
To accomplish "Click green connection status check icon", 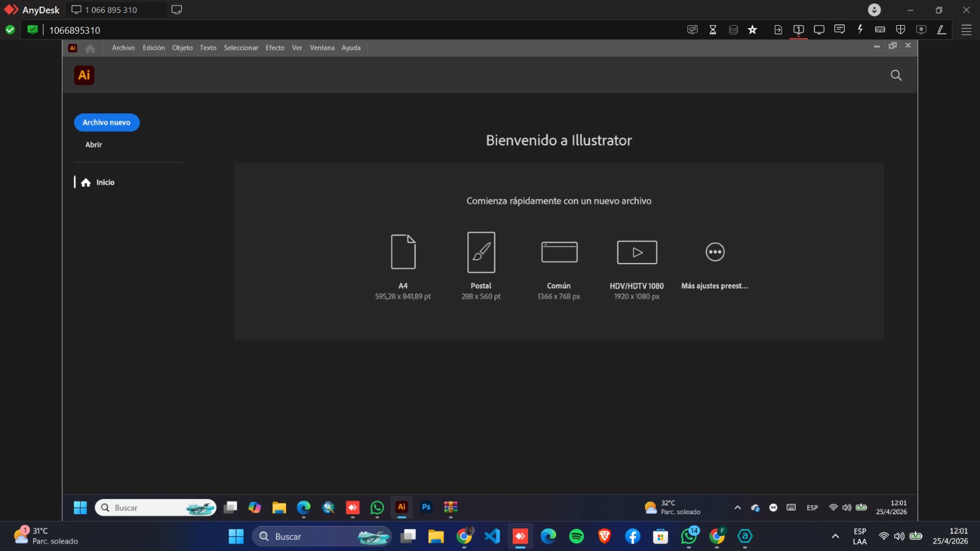I will [10, 29].
